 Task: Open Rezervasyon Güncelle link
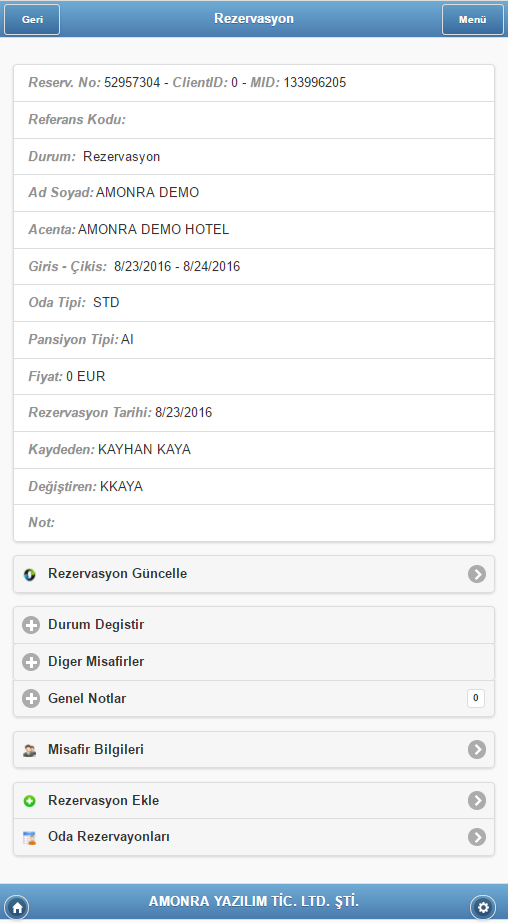(x=254, y=574)
